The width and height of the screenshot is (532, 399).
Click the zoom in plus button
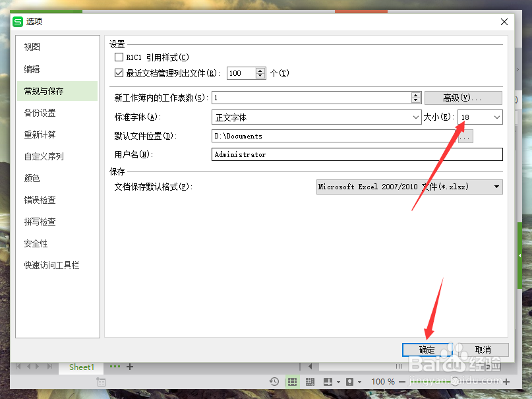(506, 382)
